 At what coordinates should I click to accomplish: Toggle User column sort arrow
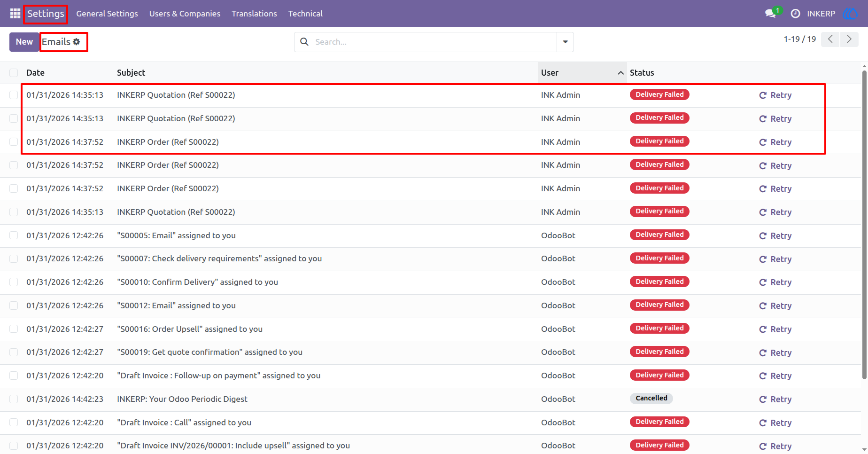point(620,73)
